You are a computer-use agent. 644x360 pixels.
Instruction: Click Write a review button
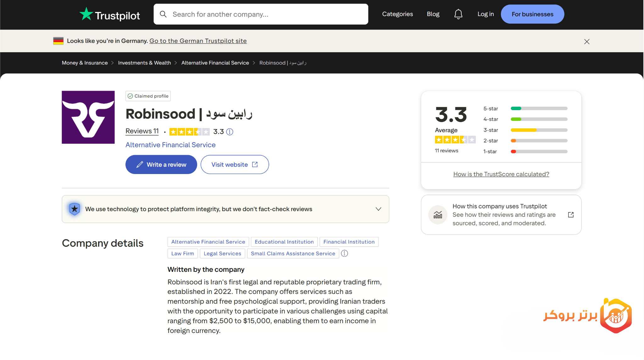pyautogui.click(x=161, y=165)
